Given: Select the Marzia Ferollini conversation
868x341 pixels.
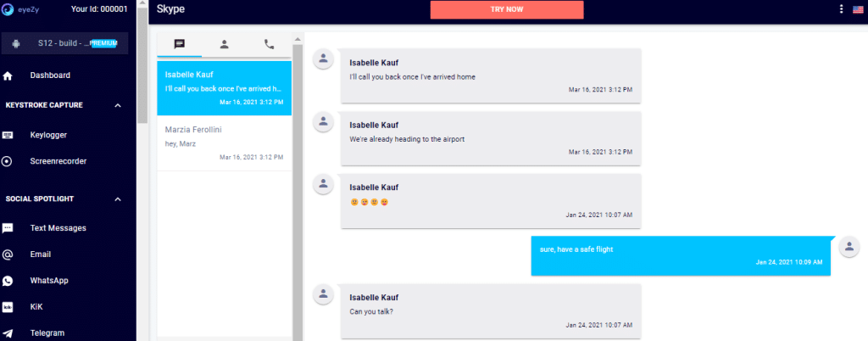Looking at the screenshot, I should point(224,143).
